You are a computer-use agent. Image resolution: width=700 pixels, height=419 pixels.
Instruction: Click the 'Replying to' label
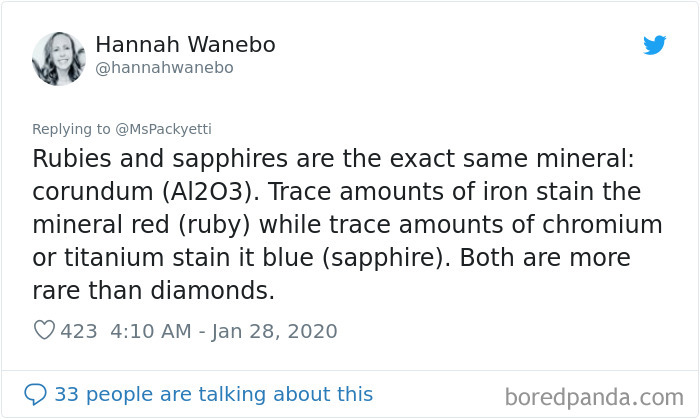(x=71, y=129)
